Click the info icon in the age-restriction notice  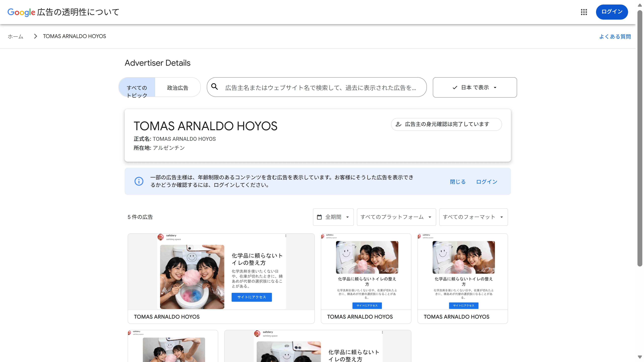[139, 181]
